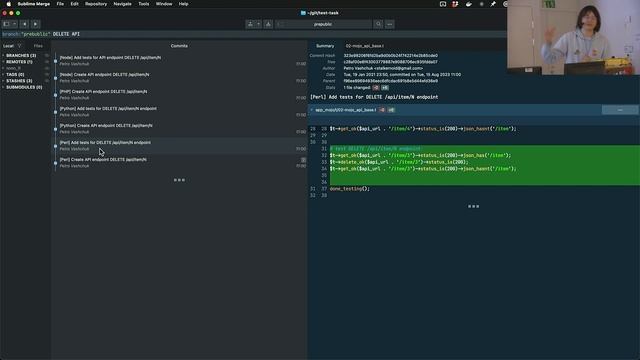The image size is (640, 360).
Task: Select commit '[Perl] Add tests for DELETE /api/item/N endpoint'
Action: pyautogui.click(x=180, y=146)
